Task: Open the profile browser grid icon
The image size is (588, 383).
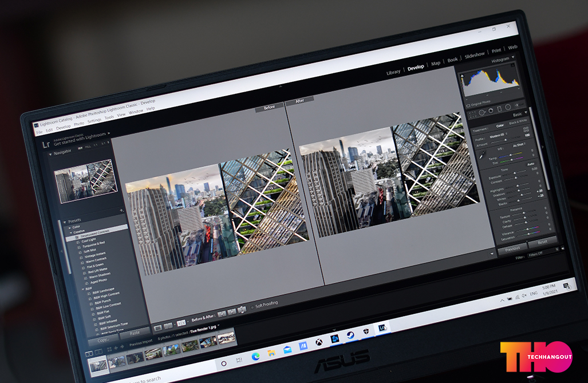Action: pyautogui.click(x=526, y=129)
